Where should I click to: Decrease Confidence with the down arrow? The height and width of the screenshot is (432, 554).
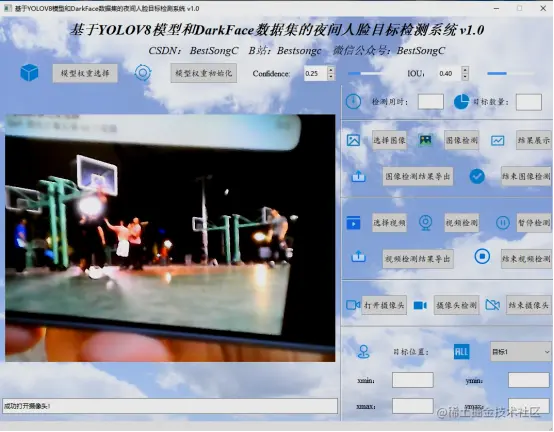click(x=331, y=77)
